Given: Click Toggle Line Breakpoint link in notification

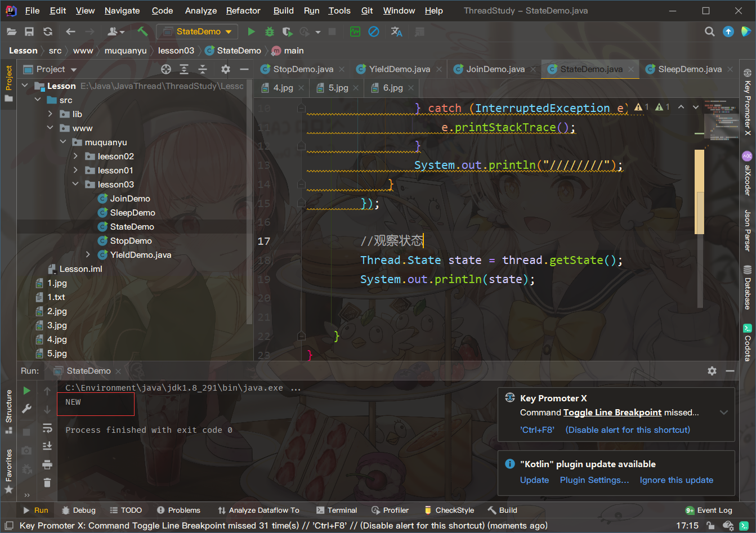Looking at the screenshot, I should [x=612, y=413].
